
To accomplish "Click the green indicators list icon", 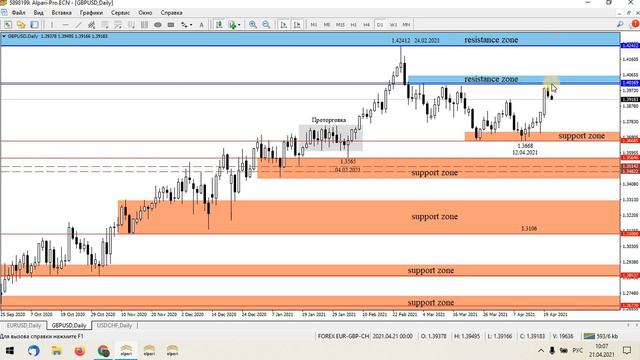I will click(219, 25).
